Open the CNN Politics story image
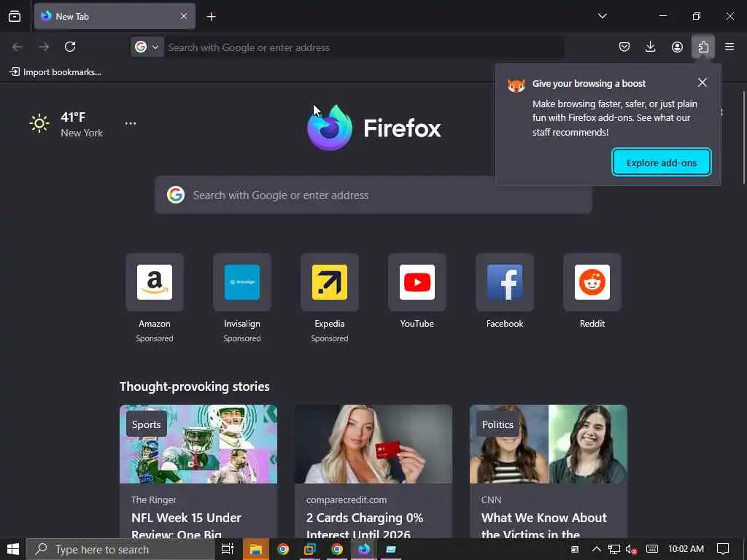 [549, 444]
